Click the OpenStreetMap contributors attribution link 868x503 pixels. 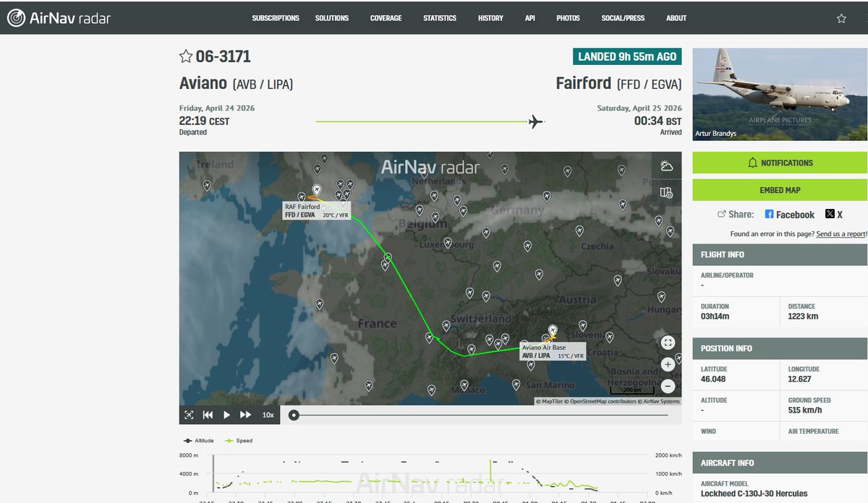[x=599, y=401]
